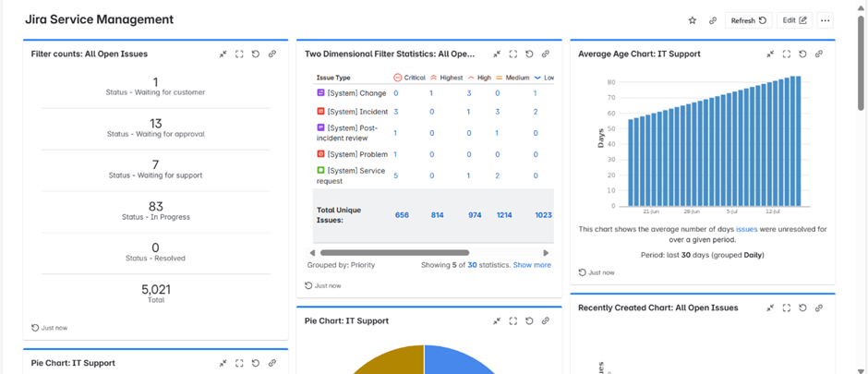Viewport: 868px width, 374px height.
Task: Minimize Recently Created Chart gadget
Action: tap(770, 308)
